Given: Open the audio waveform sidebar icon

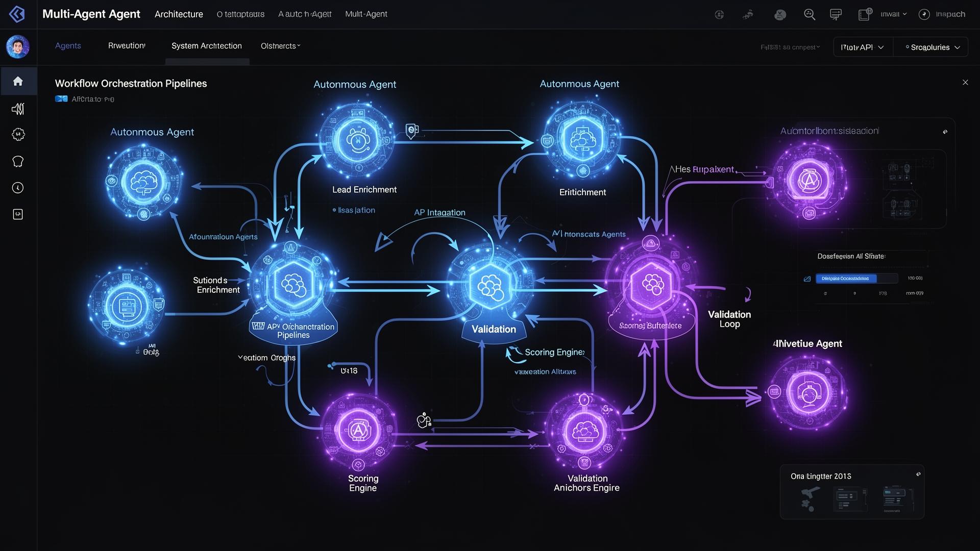Looking at the screenshot, I should point(18,109).
